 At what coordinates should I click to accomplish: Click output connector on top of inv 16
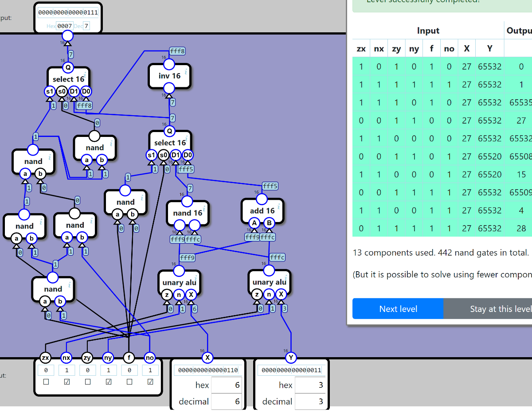[x=169, y=64]
